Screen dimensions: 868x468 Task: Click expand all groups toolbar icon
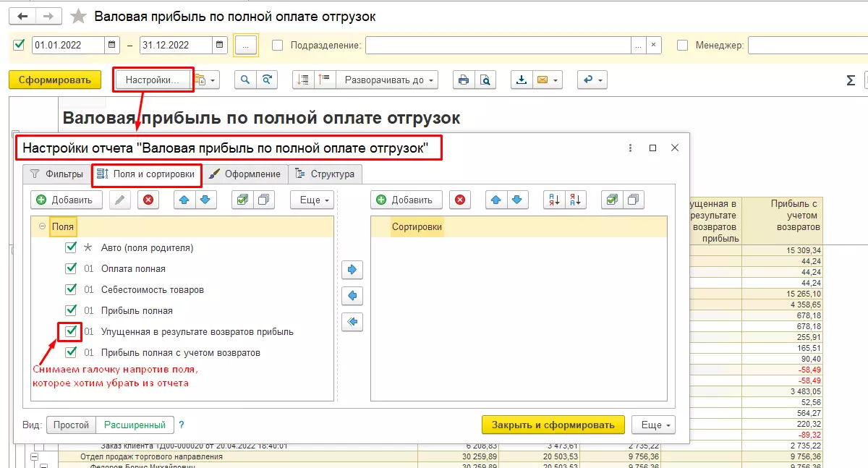(x=324, y=80)
